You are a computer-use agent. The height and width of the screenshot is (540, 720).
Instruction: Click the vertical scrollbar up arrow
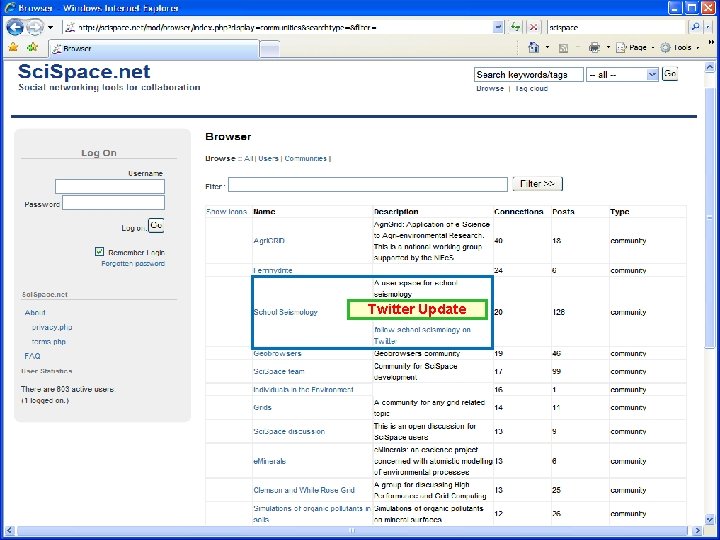coord(709,68)
